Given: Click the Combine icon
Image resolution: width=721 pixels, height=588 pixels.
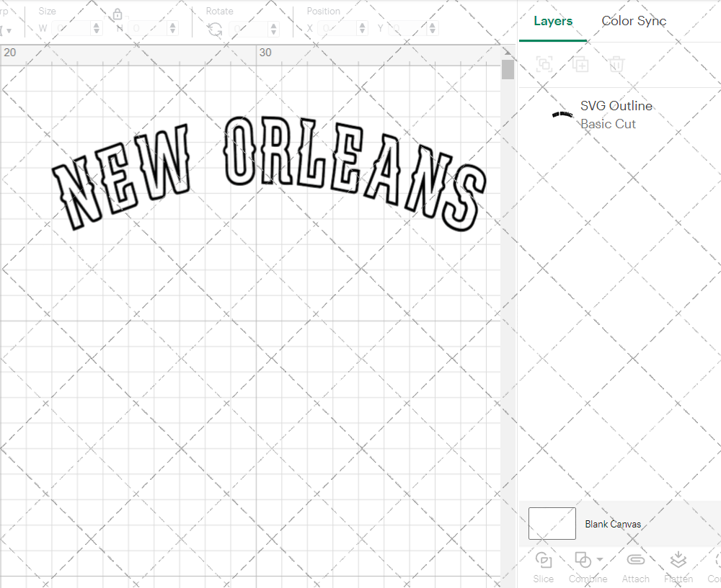Looking at the screenshot, I should 583,559.
